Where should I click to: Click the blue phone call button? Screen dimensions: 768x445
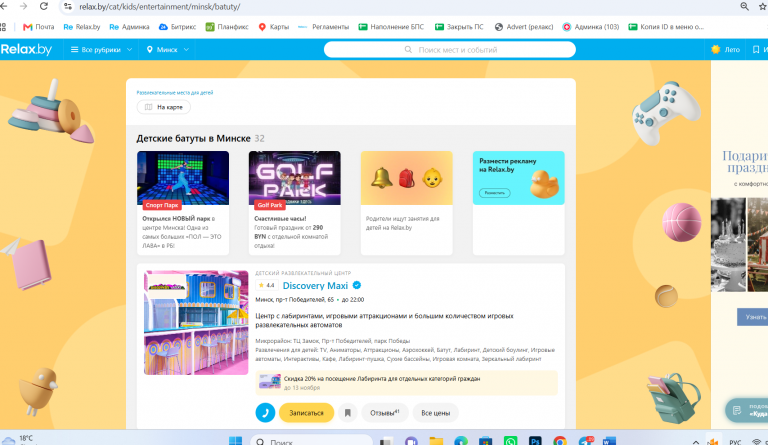(x=265, y=413)
